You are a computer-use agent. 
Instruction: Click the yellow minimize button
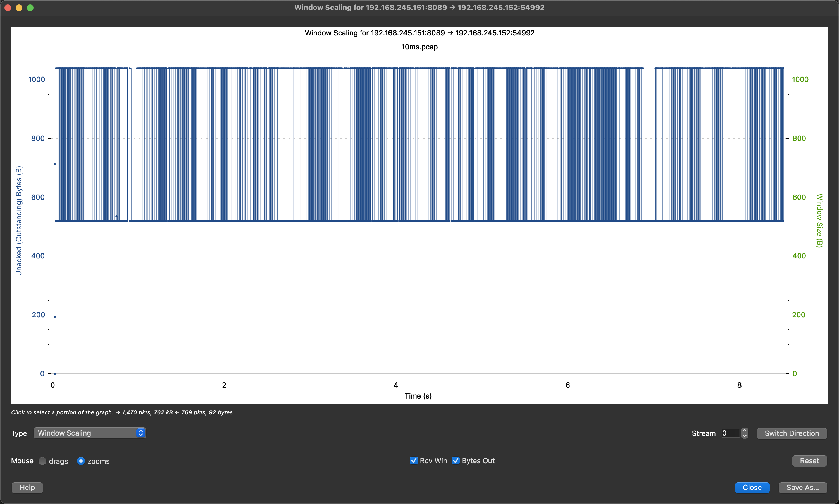[x=19, y=8]
